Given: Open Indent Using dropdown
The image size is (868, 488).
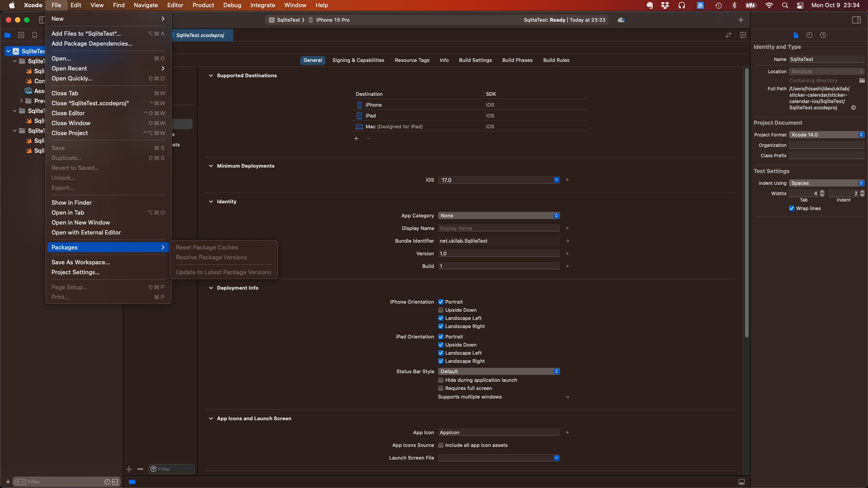Looking at the screenshot, I should 827,183.
